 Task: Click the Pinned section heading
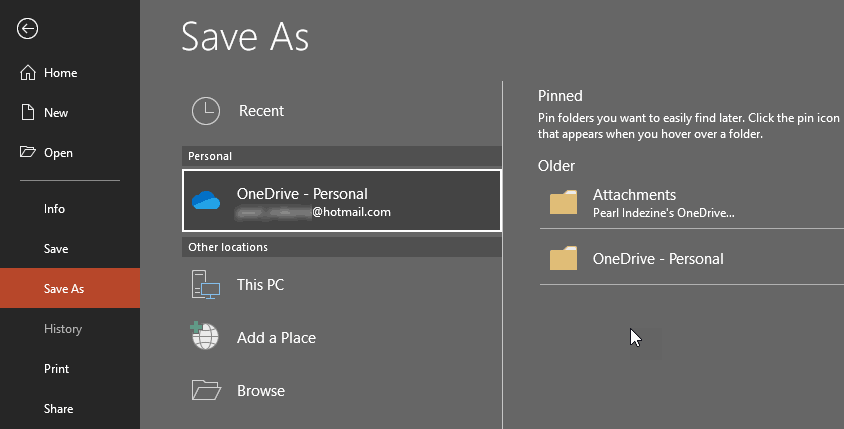(560, 96)
